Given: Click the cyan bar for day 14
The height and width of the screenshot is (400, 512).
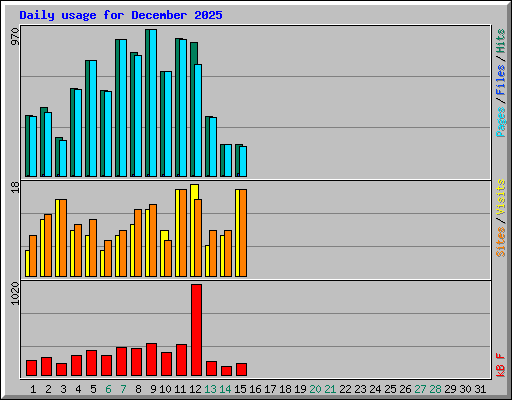Looking at the screenshot, I should click(x=228, y=160).
